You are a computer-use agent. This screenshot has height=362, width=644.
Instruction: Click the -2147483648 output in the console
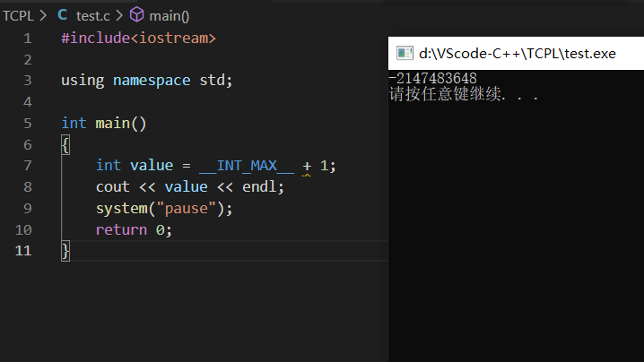click(x=432, y=78)
